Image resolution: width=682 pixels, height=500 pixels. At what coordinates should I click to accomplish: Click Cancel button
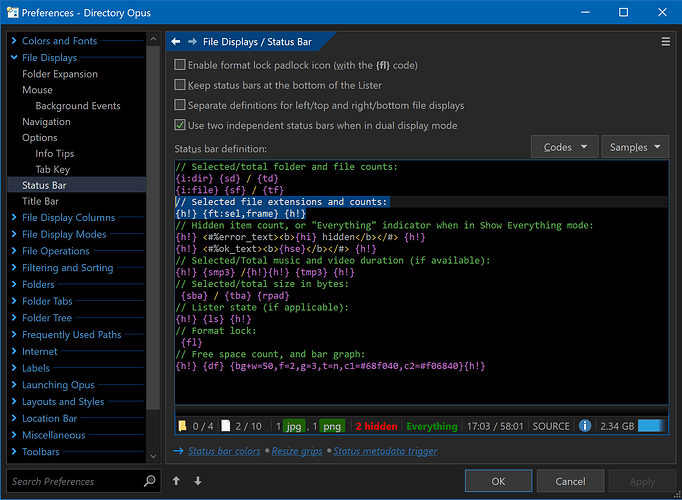(570, 481)
